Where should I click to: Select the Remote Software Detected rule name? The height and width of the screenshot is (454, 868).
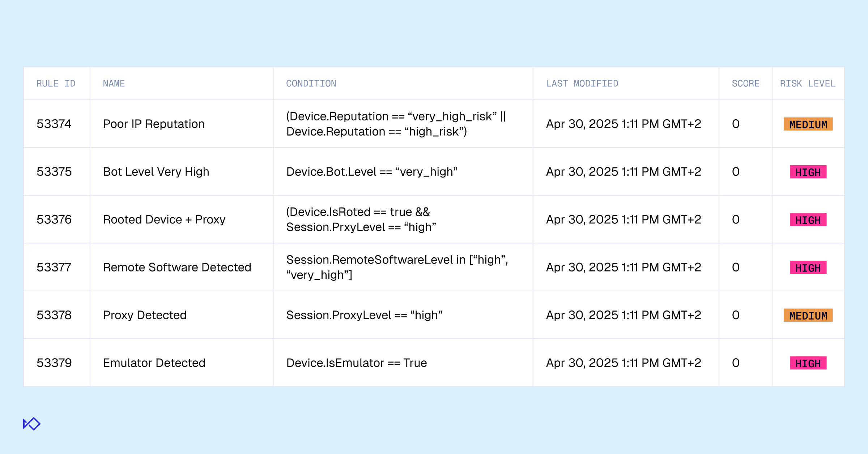pos(177,267)
